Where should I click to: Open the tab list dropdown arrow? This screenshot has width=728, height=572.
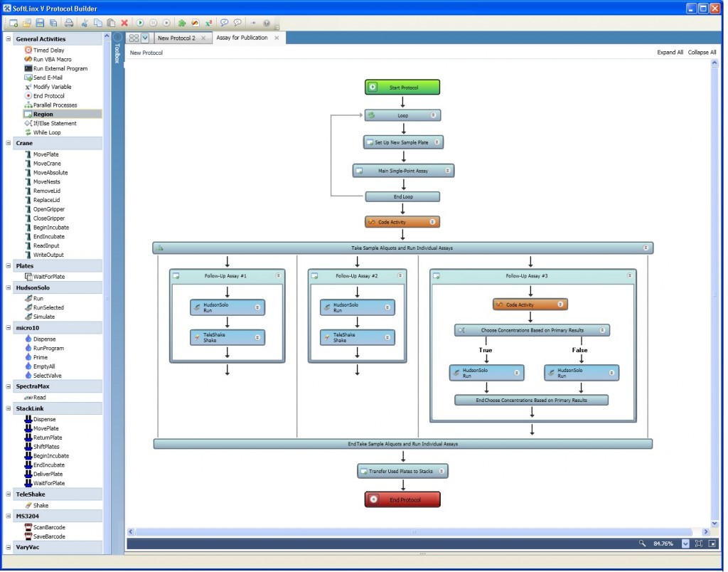pyautogui.click(x=144, y=38)
